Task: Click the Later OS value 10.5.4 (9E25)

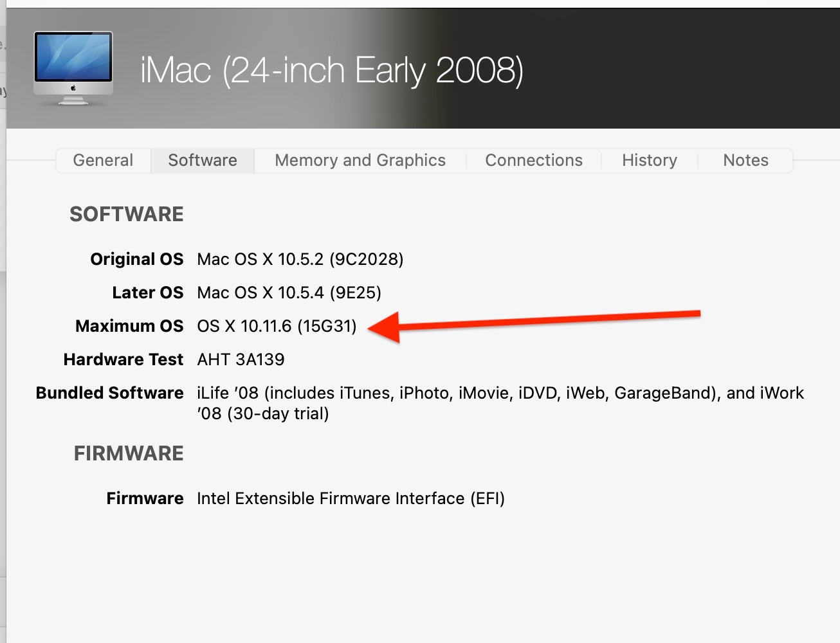Action: (x=289, y=293)
